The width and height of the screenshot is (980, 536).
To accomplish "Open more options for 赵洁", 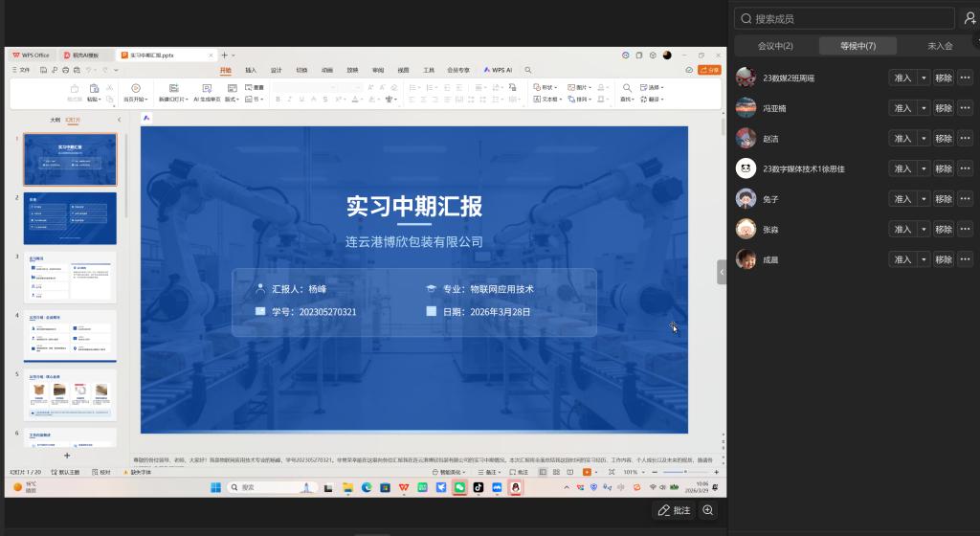I will coord(966,138).
